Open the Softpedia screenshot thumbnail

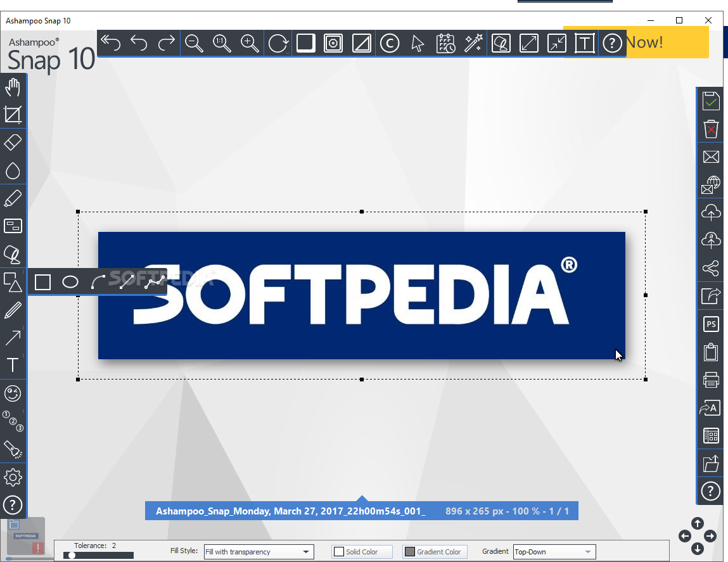click(x=25, y=536)
